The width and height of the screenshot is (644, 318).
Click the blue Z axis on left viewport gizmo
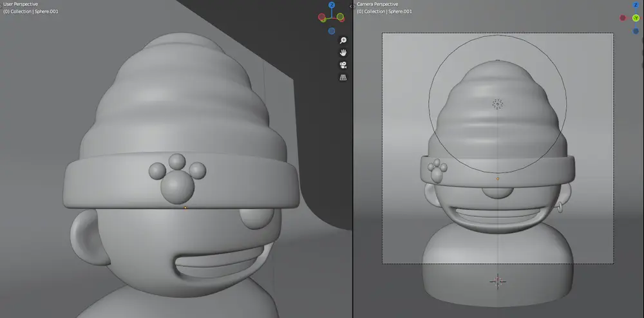point(332,5)
